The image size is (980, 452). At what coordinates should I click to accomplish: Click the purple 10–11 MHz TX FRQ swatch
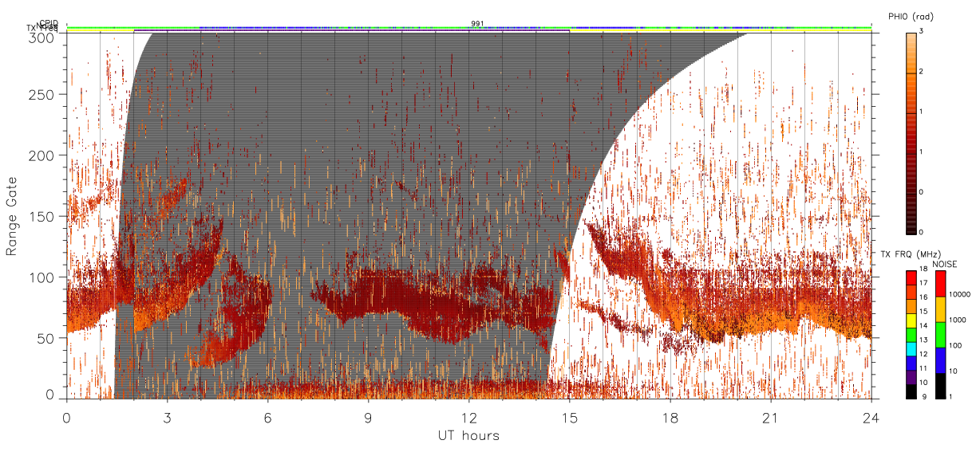click(911, 376)
